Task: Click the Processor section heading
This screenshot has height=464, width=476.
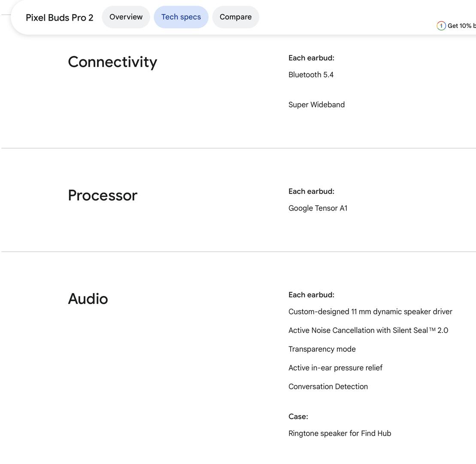Action: 103,195
